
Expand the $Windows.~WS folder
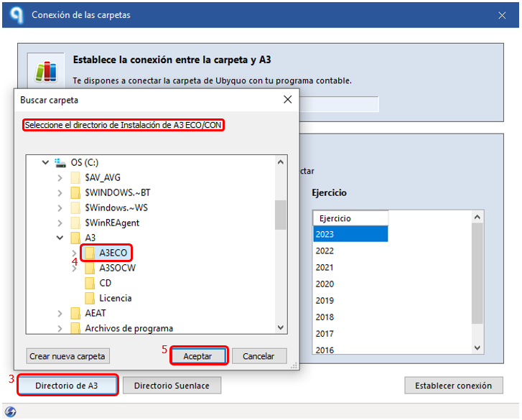click(60, 208)
